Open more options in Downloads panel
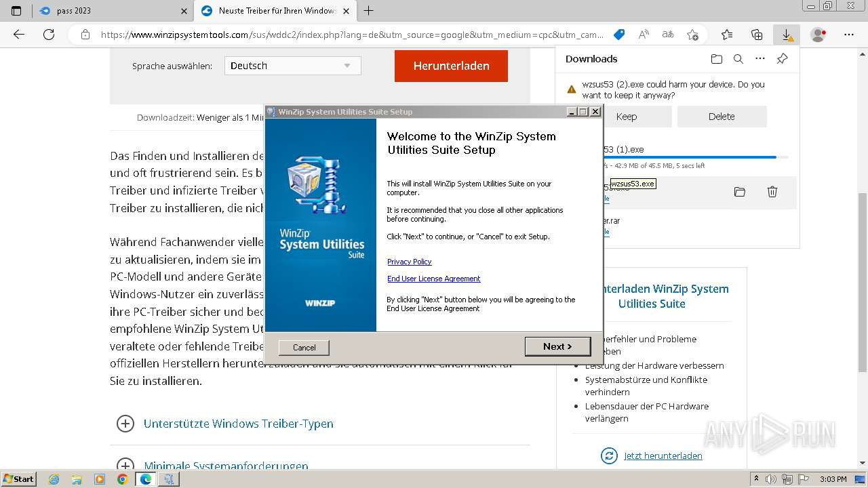 [x=760, y=59]
